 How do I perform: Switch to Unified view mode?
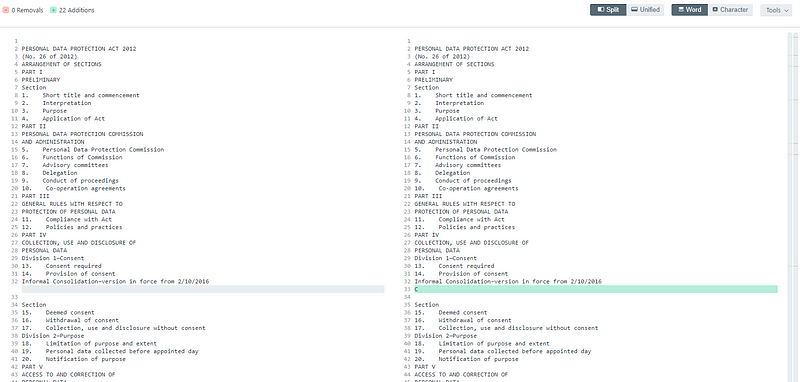pyautogui.click(x=645, y=10)
